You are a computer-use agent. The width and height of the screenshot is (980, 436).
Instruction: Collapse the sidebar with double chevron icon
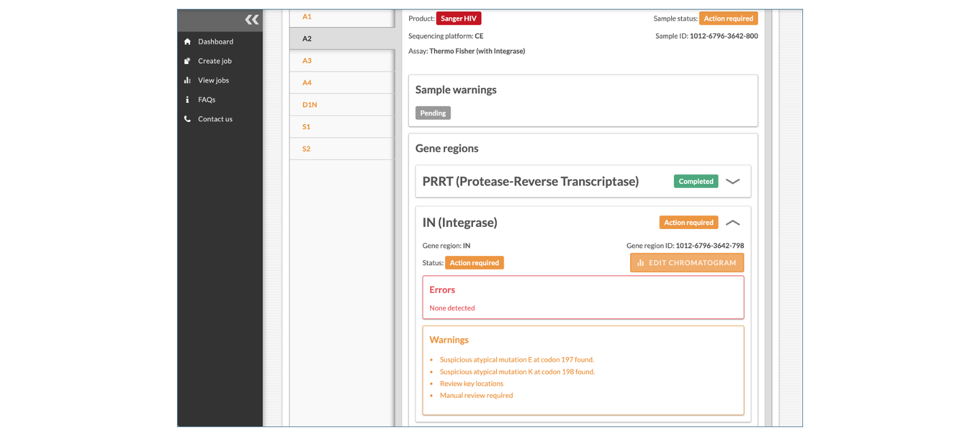click(x=252, y=20)
